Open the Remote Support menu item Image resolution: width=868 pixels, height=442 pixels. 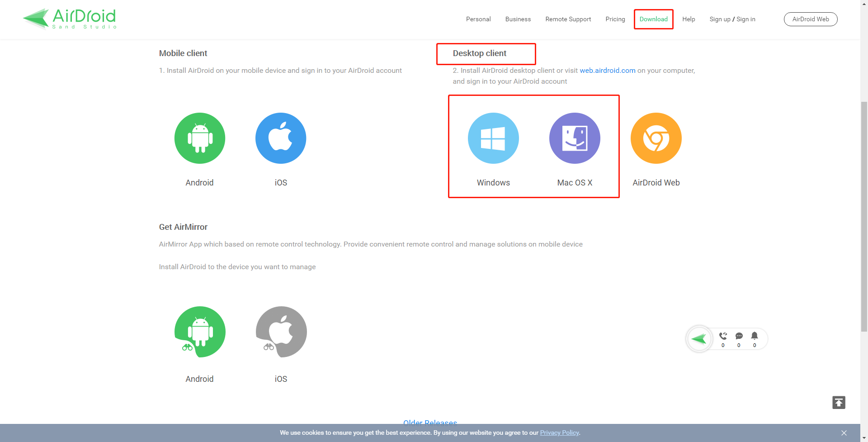click(x=568, y=19)
